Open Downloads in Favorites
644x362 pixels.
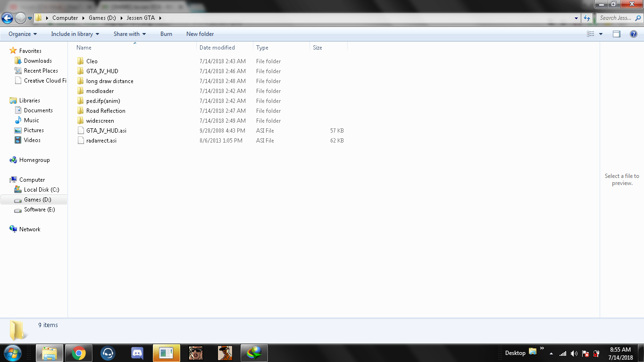tap(38, 61)
